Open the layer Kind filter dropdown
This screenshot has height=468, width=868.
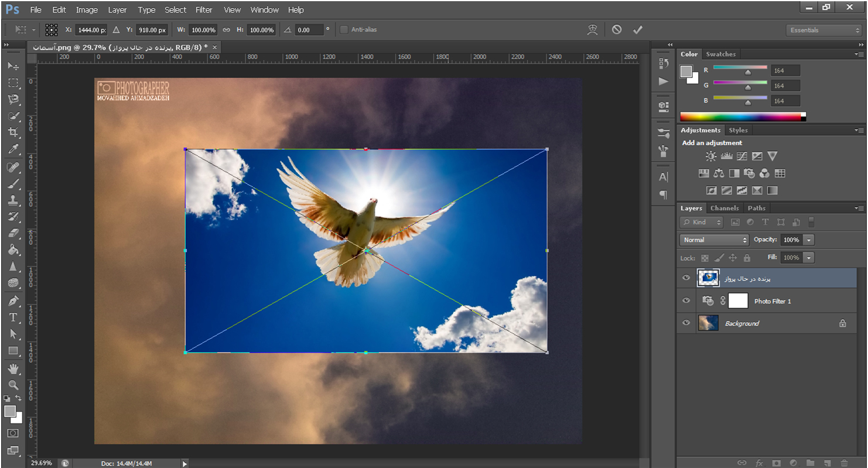(702, 222)
